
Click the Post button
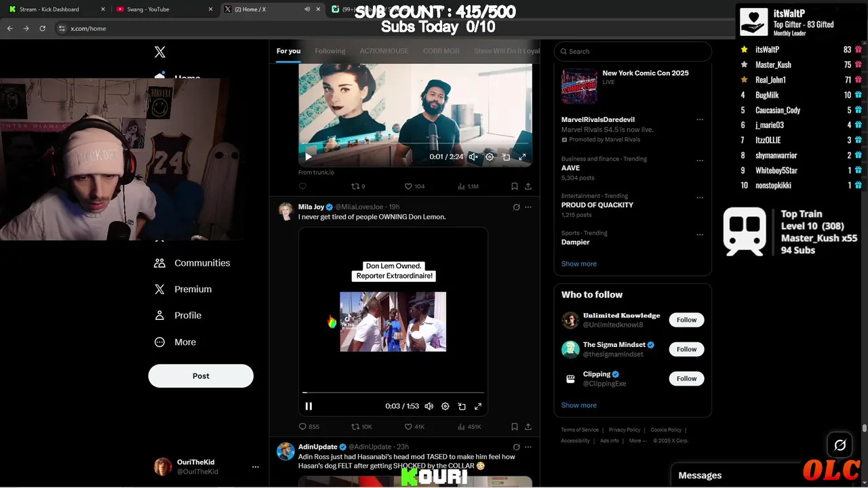click(201, 376)
